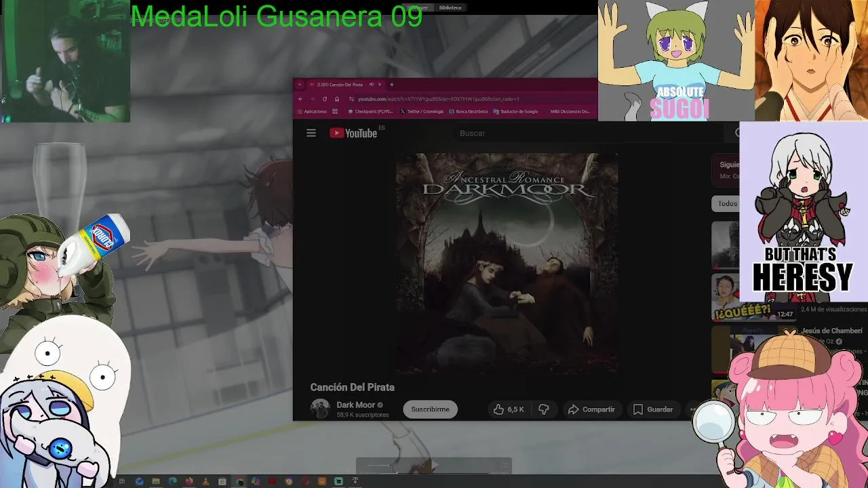Image resolution: width=868 pixels, height=488 pixels.
Task: Open VLC media player from taskbar
Action: point(205,481)
